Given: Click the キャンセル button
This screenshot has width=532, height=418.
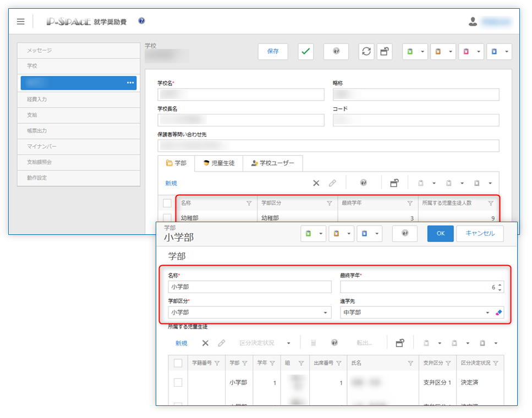Looking at the screenshot, I should [480, 233].
